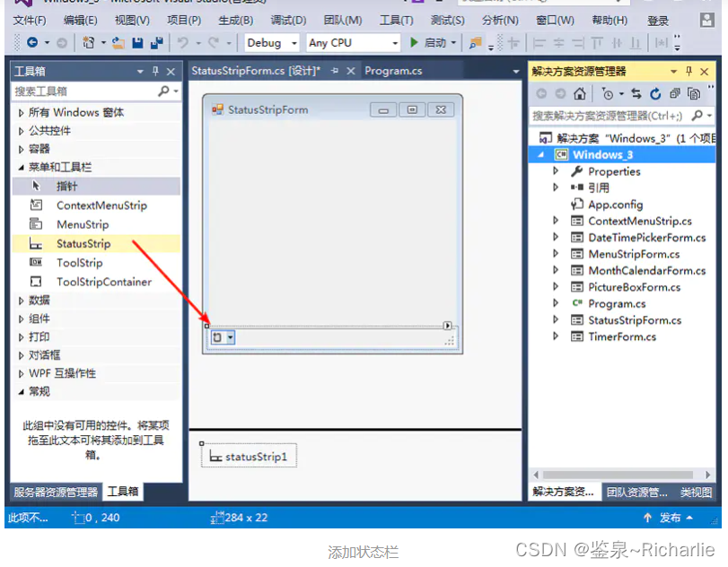Click the save all toolbar icon
The width and height of the screenshot is (728, 567).
pyautogui.click(x=157, y=43)
